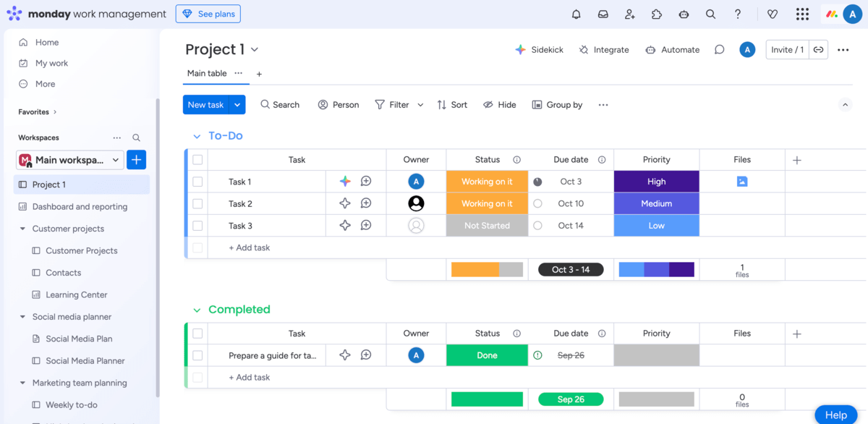Expand the New task dropdown arrow
Image resolution: width=868 pixels, height=424 pixels.
point(237,104)
